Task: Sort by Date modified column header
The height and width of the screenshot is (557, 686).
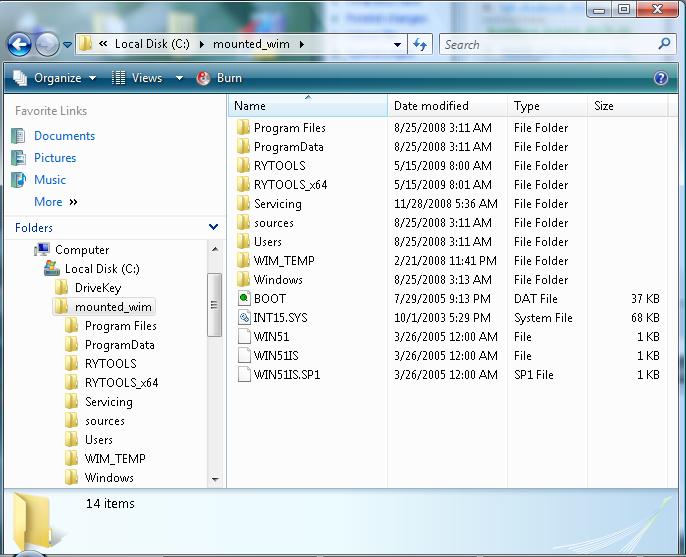Action: point(447,106)
